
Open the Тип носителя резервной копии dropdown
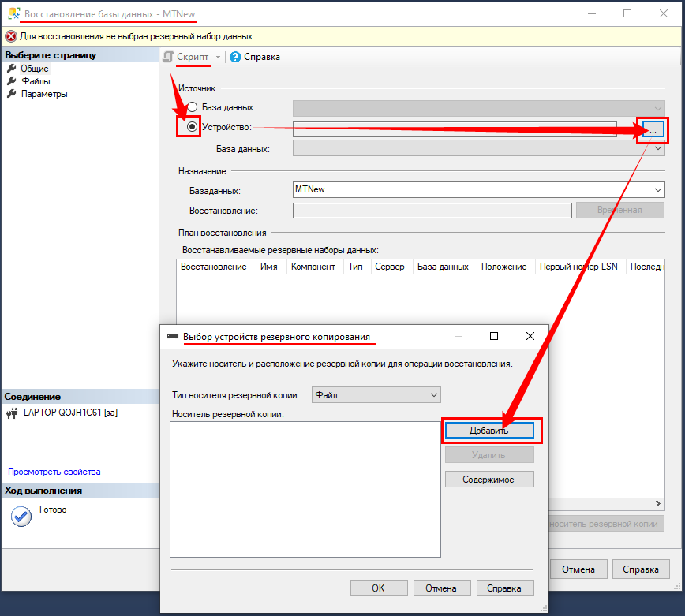[x=376, y=394]
